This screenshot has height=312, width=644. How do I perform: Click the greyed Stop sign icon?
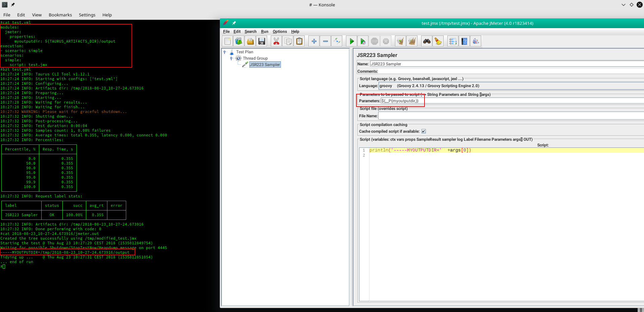(x=375, y=41)
